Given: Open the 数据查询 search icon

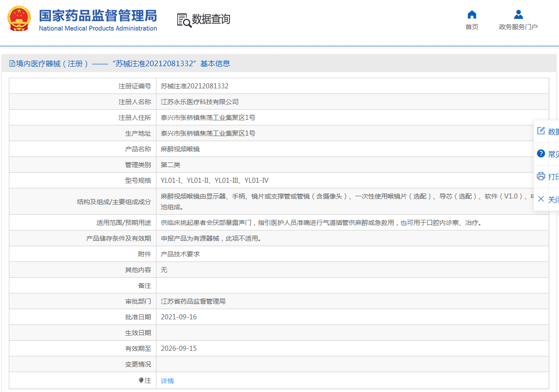Looking at the screenshot, I should pos(184,20).
